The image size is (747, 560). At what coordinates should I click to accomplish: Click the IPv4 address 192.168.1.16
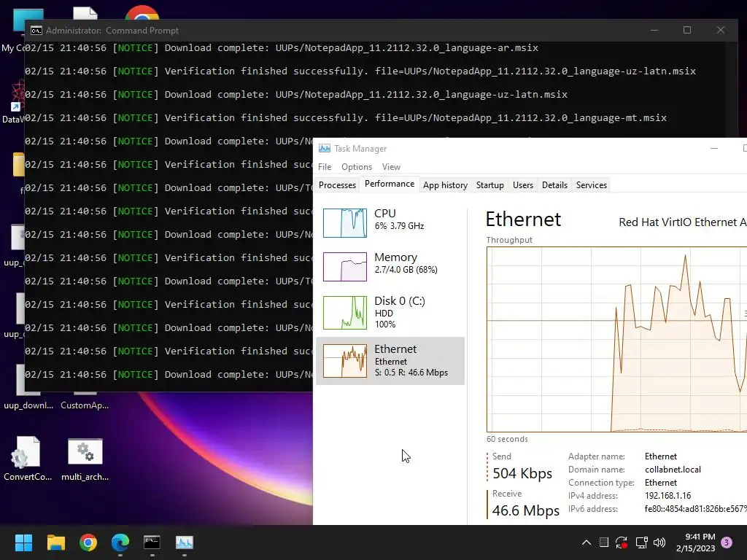(x=667, y=496)
